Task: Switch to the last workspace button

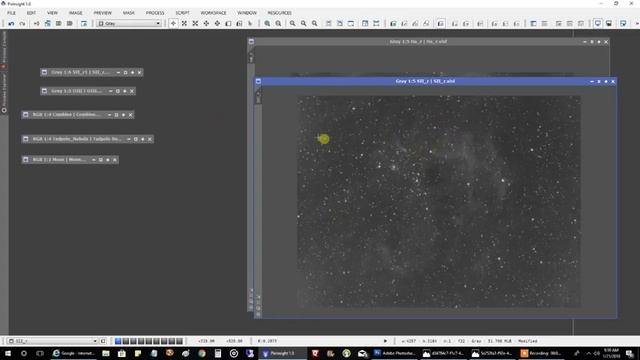Action: click(x=180, y=341)
